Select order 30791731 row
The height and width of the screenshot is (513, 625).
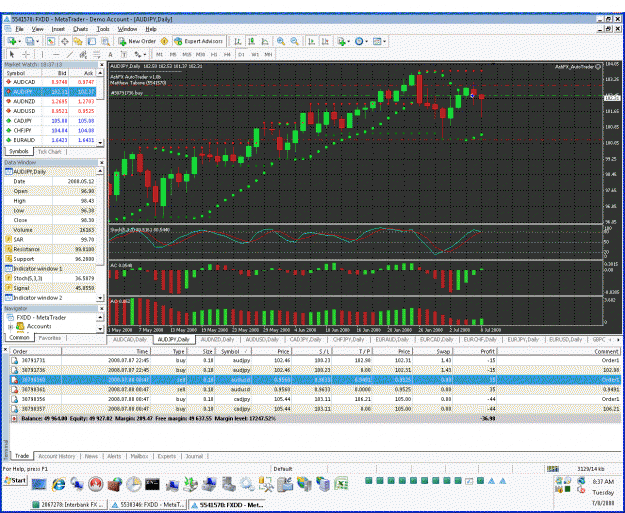point(315,360)
